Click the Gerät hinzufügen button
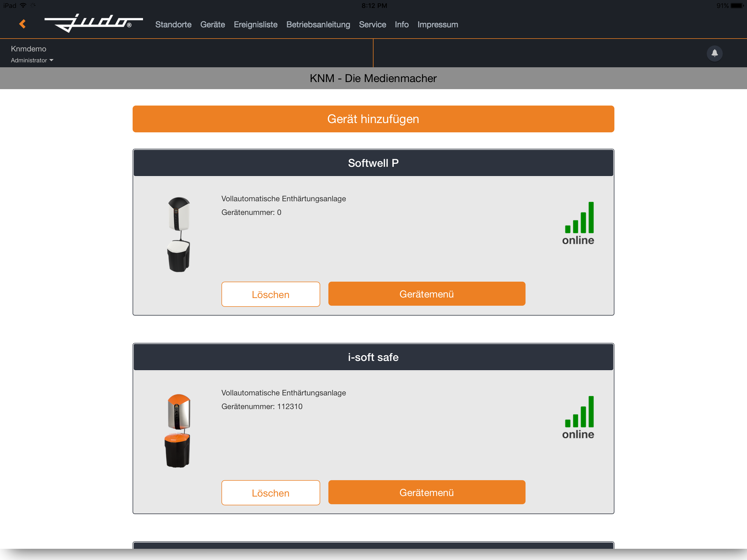Screen dimensions: 747x560 point(373,119)
